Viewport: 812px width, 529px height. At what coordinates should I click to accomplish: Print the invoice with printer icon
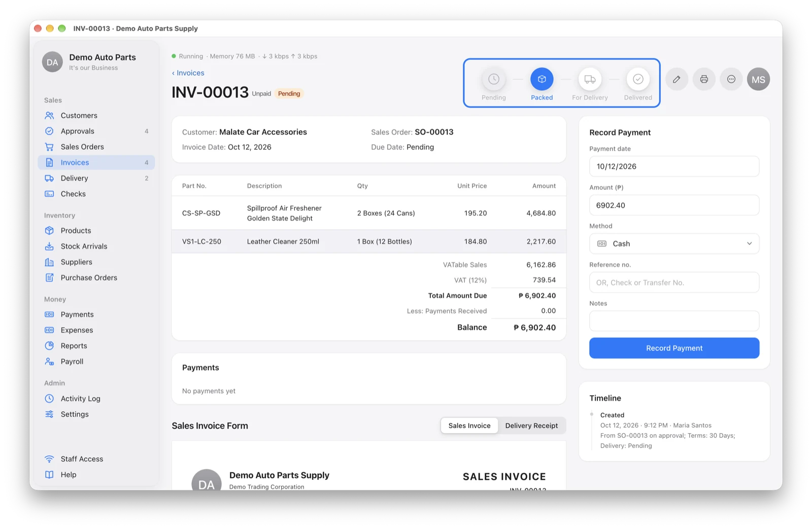coord(704,79)
